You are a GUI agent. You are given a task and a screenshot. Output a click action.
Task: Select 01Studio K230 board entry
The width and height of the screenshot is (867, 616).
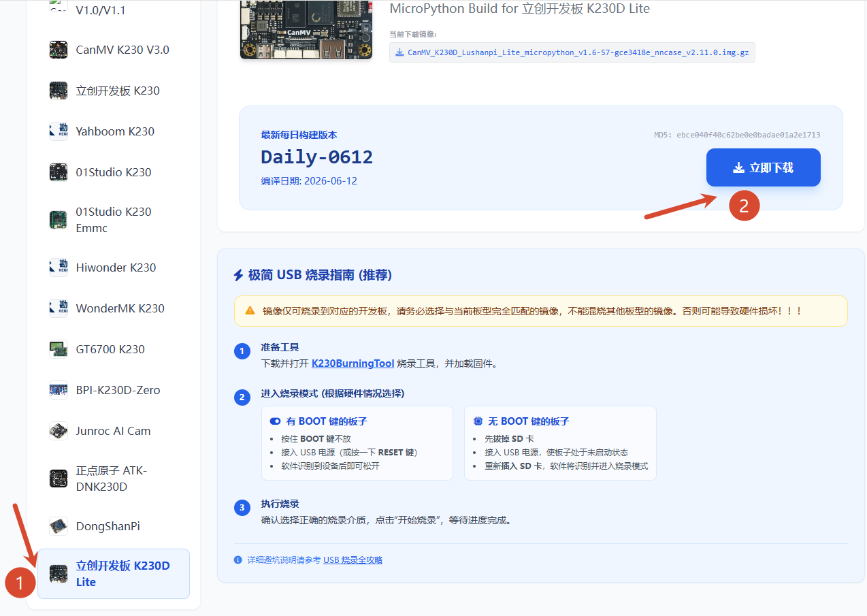click(x=114, y=172)
